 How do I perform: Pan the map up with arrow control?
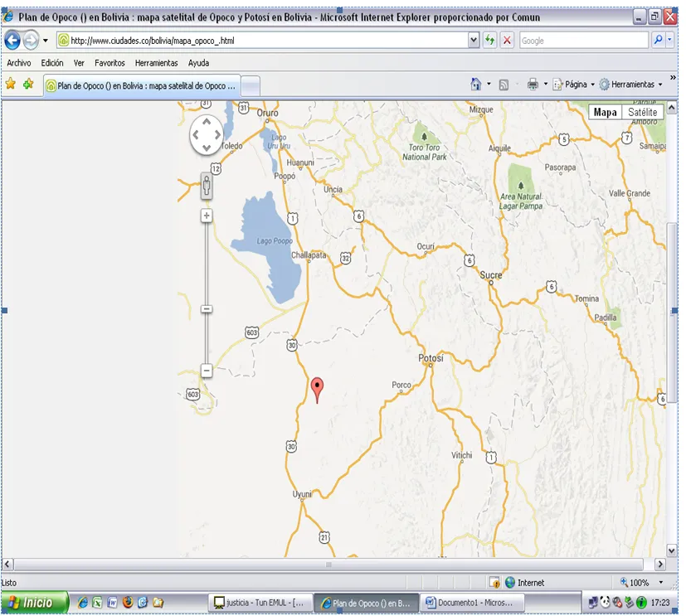[x=207, y=122]
